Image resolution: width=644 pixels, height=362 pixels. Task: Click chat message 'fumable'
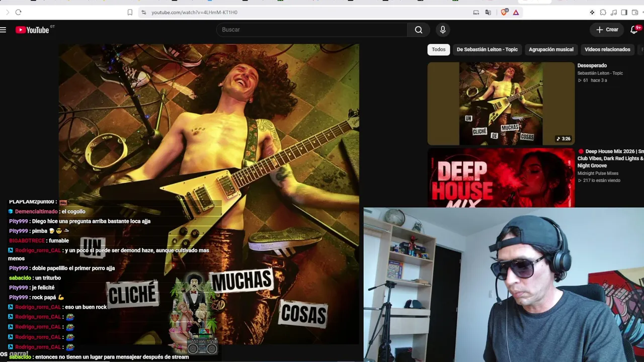coord(59,241)
